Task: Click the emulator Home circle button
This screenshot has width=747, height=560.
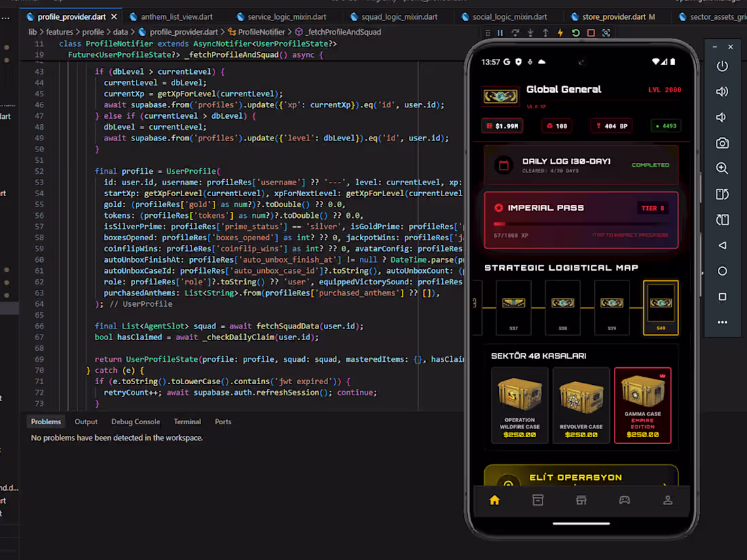Action: click(x=723, y=271)
